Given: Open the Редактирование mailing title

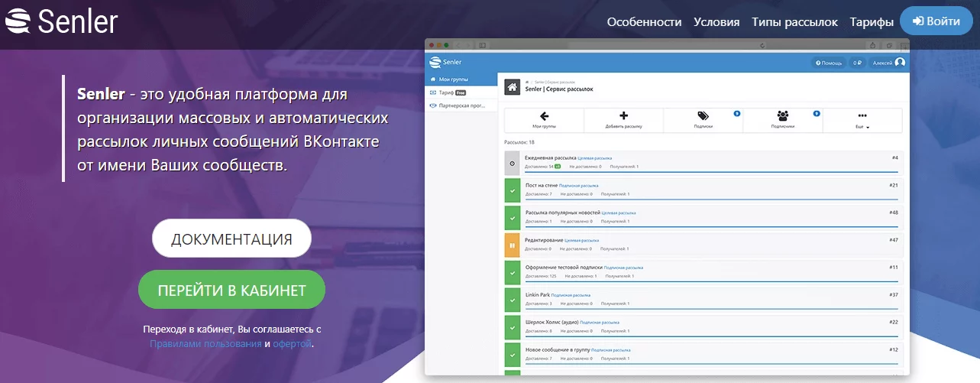Looking at the screenshot, I should [544, 239].
